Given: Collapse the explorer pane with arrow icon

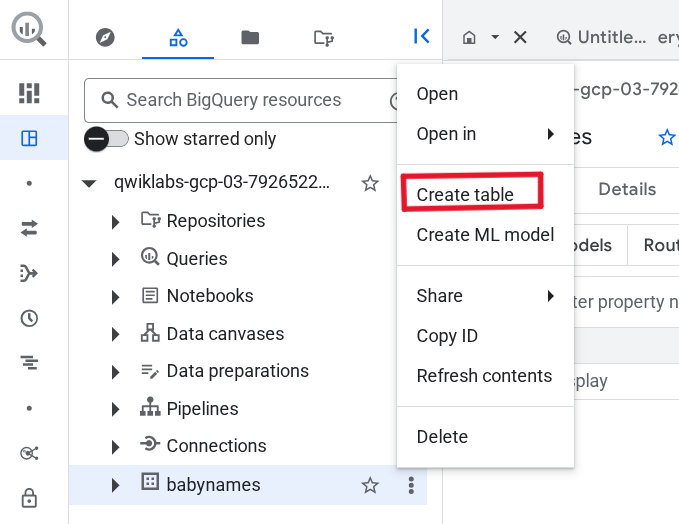Looking at the screenshot, I should point(421,36).
